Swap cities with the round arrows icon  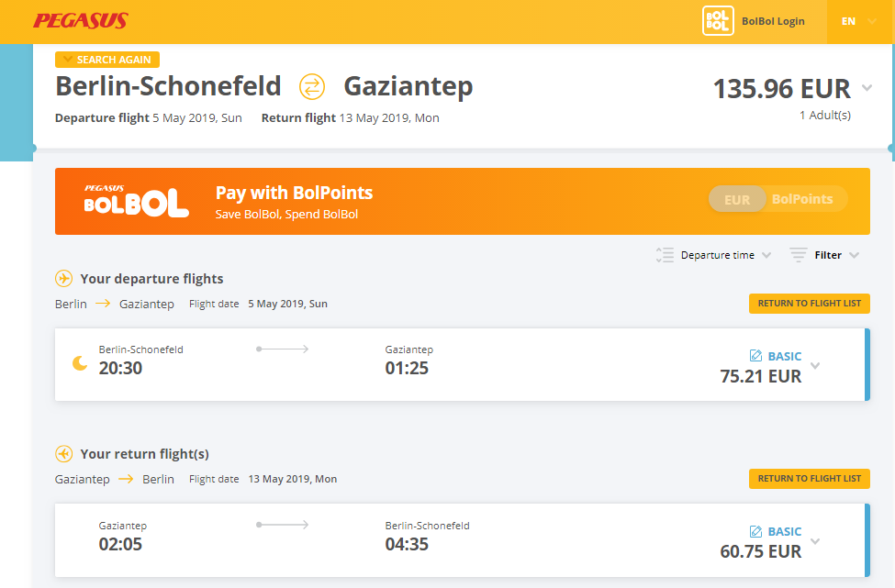[312, 87]
